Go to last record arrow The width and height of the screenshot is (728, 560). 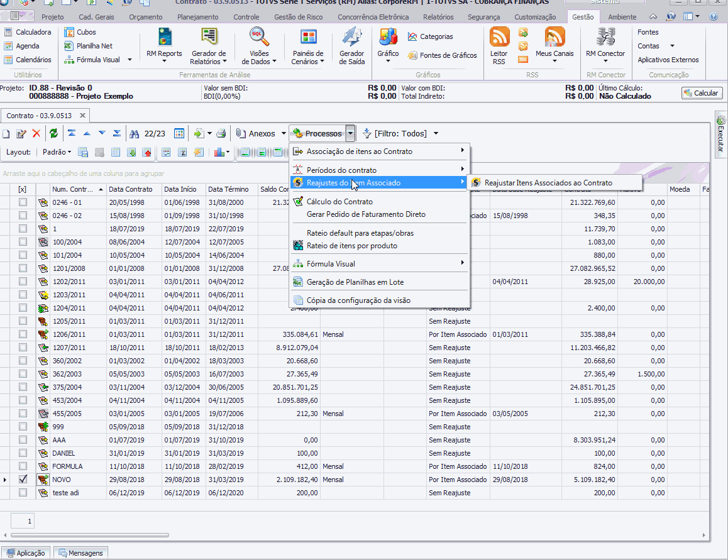117,134
